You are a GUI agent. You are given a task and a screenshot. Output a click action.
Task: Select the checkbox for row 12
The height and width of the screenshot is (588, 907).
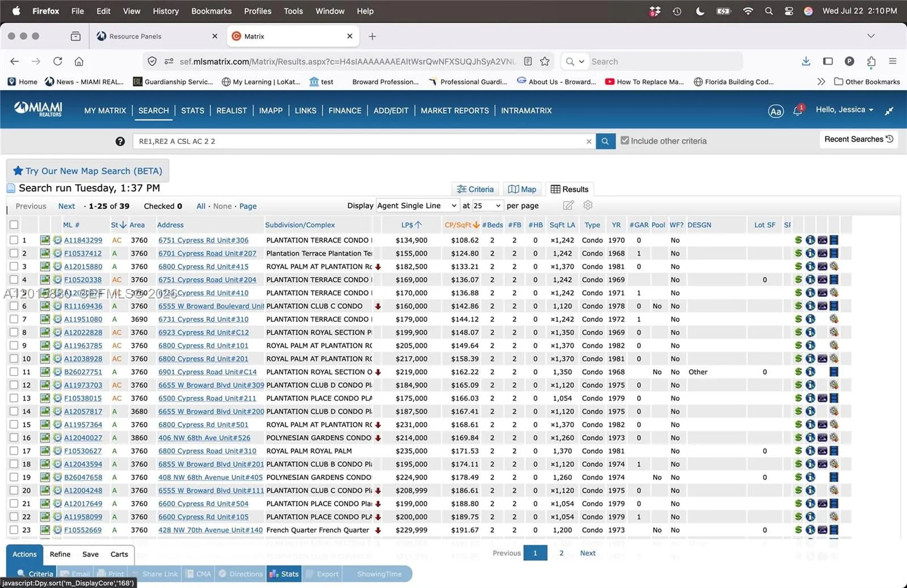(14, 385)
